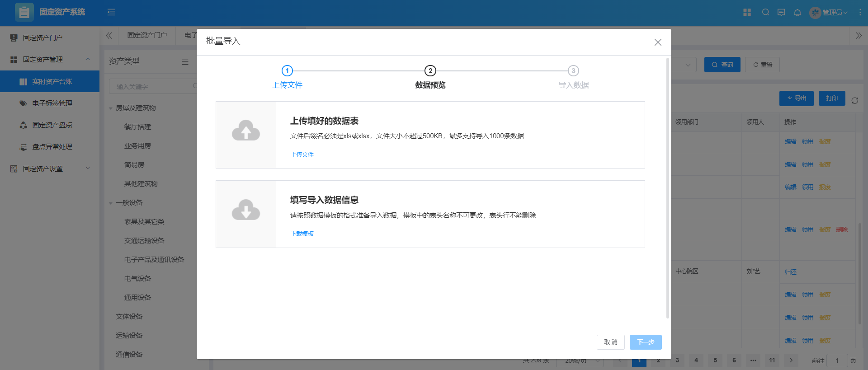The image size is (868, 370).
Task: Collapse the 房屋及建筑物 tree node
Action: pyautogui.click(x=111, y=108)
